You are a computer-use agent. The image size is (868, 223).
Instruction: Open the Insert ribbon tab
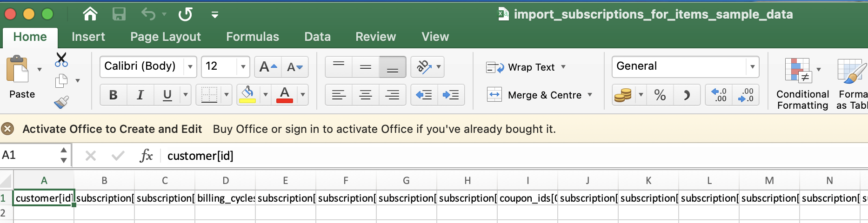88,37
